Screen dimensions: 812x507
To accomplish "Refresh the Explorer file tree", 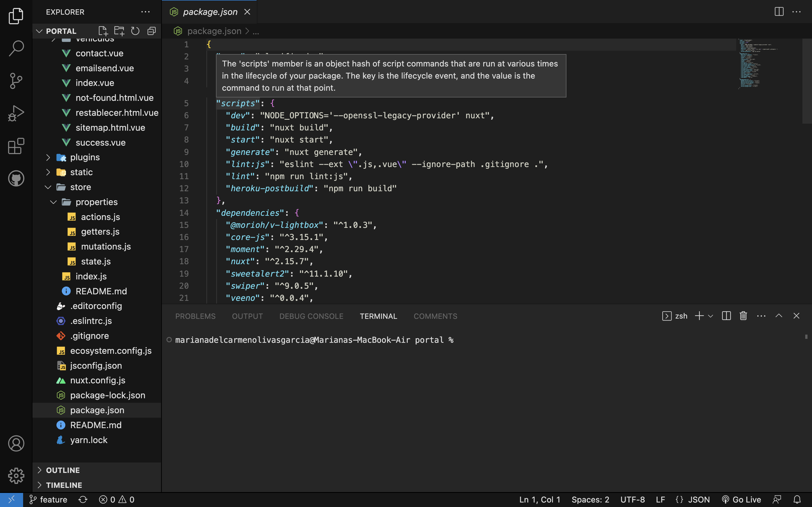I will pyautogui.click(x=135, y=31).
